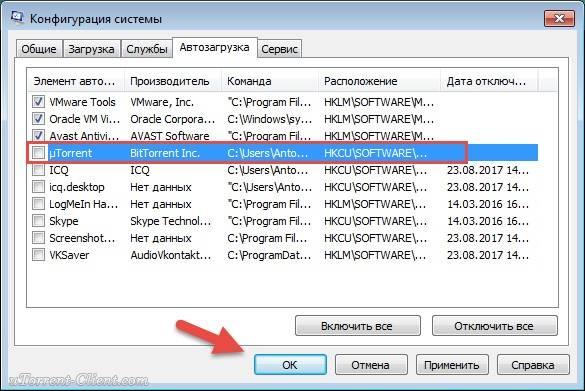585x391 pixels.
Task: Uncheck the VMware Tools startup checkbox
Action: 38,101
